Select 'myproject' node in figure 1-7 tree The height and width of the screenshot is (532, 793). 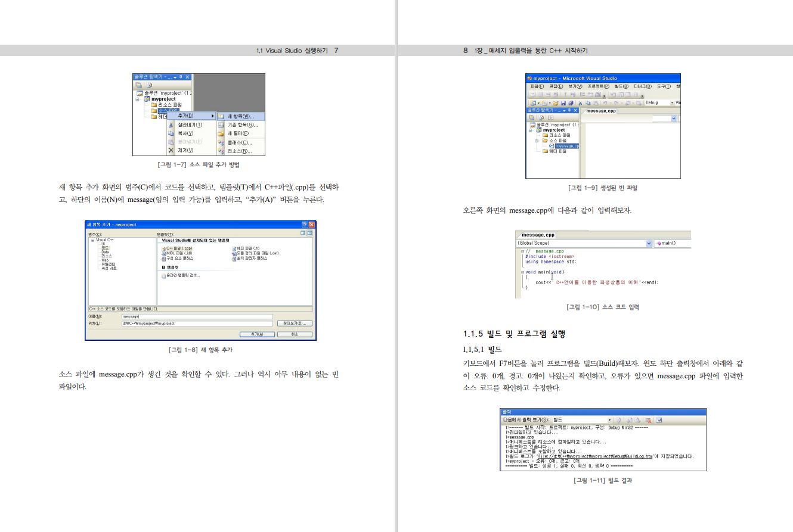click(163, 99)
